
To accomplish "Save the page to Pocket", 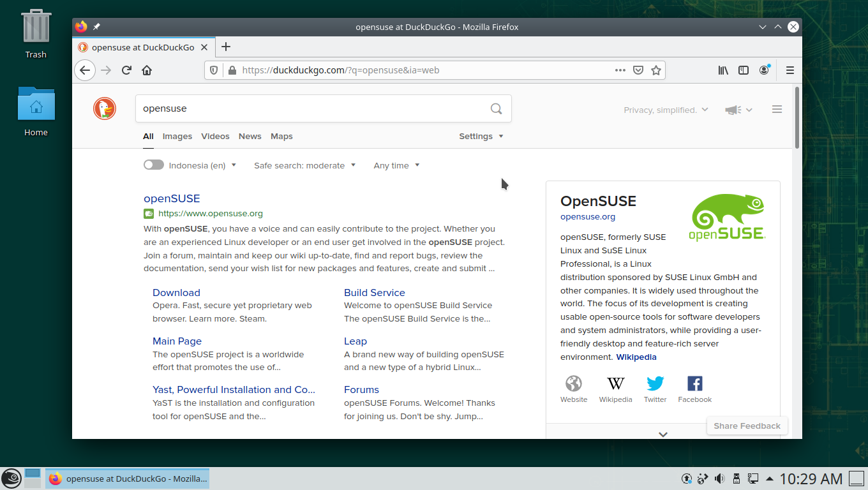I will coord(638,70).
